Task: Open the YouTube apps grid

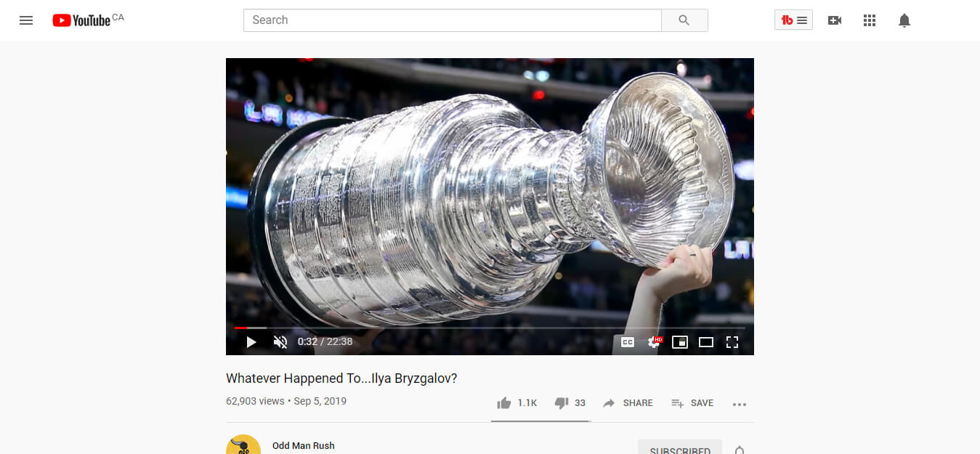Action: 870,20
